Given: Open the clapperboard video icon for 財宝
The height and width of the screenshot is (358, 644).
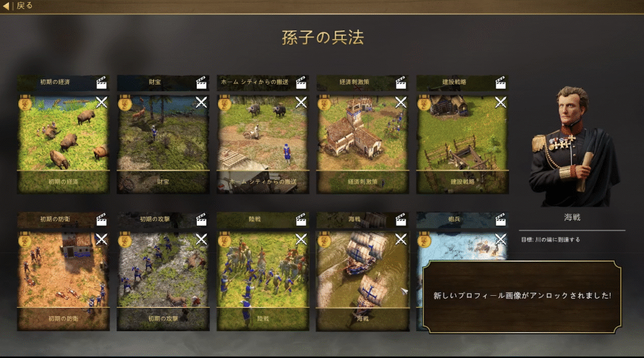Looking at the screenshot, I should [201, 82].
